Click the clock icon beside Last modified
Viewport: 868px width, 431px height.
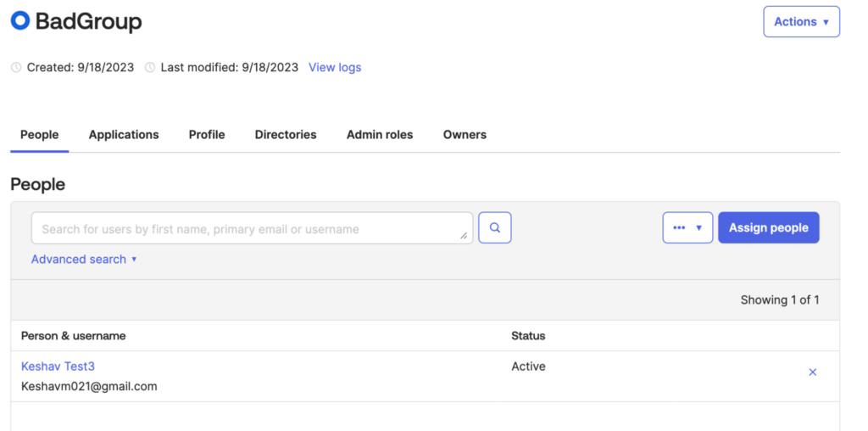pos(150,68)
